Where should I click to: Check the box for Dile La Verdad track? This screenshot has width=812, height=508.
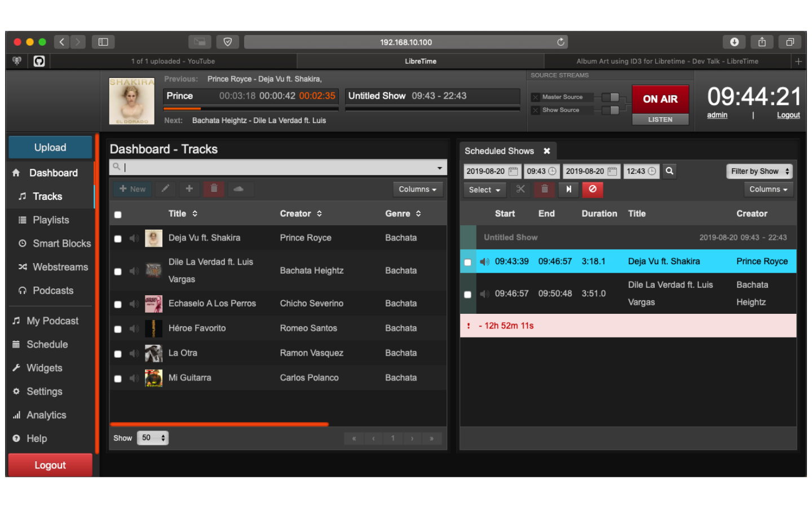(118, 271)
